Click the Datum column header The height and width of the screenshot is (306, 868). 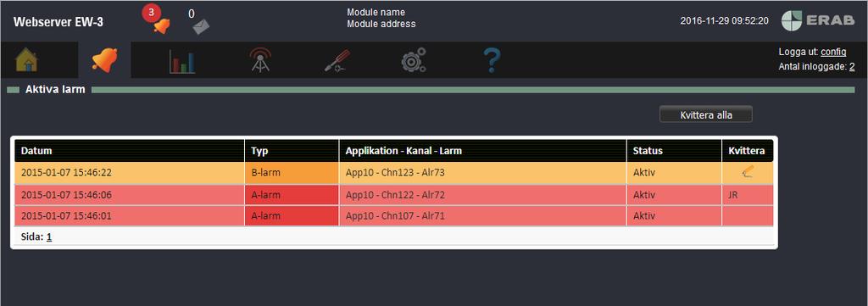click(130, 151)
